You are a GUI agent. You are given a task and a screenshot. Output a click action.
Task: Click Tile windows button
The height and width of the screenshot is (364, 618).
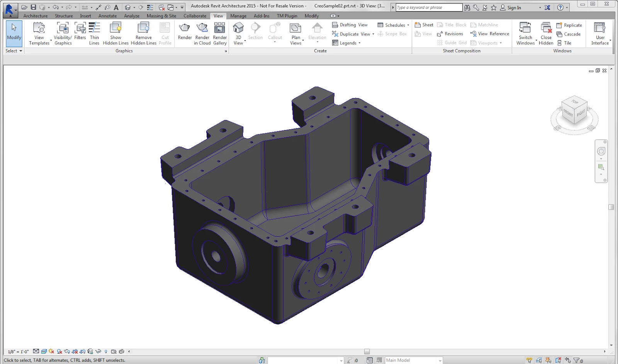[x=564, y=43]
